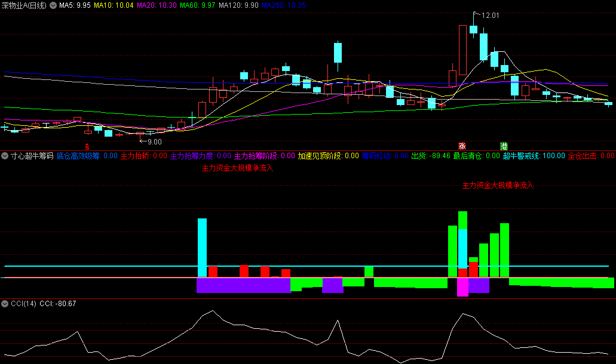Click the first tall cyan indicator bar
Image resolution: width=616 pixels, height=364 pixels.
point(202,248)
